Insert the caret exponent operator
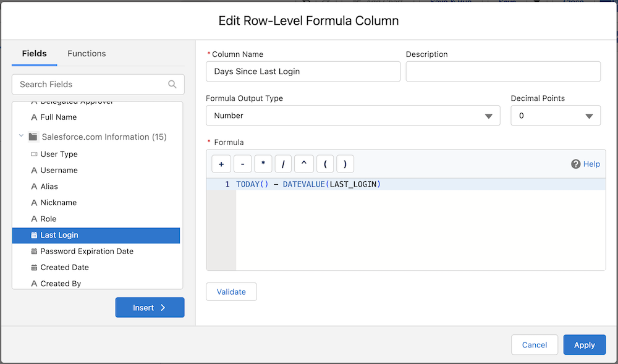The height and width of the screenshot is (364, 618). pyautogui.click(x=304, y=164)
